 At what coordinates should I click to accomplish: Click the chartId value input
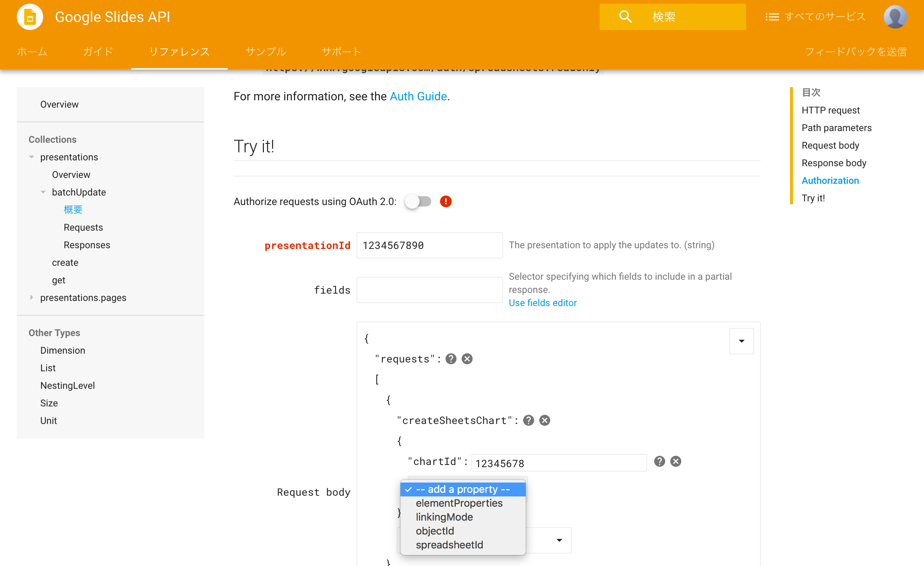(x=559, y=463)
